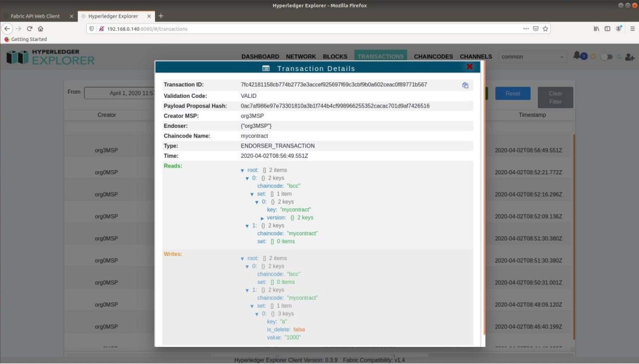The height and width of the screenshot is (364, 639).
Task: Click the address bar URL field
Action: click(x=286, y=29)
